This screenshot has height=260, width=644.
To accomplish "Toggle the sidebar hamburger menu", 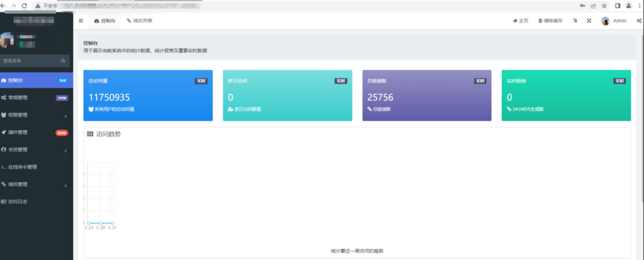I will coord(81,21).
